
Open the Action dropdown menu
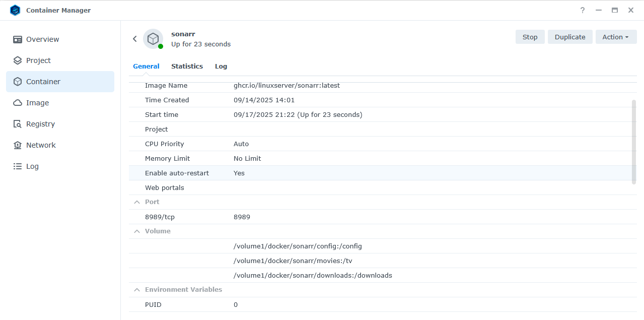(616, 37)
